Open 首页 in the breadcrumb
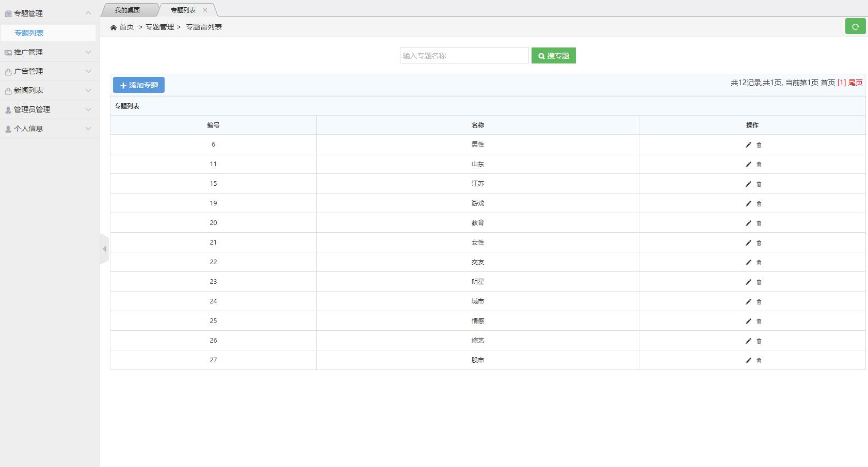Image resolution: width=868 pixels, height=467 pixels. pos(127,27)
